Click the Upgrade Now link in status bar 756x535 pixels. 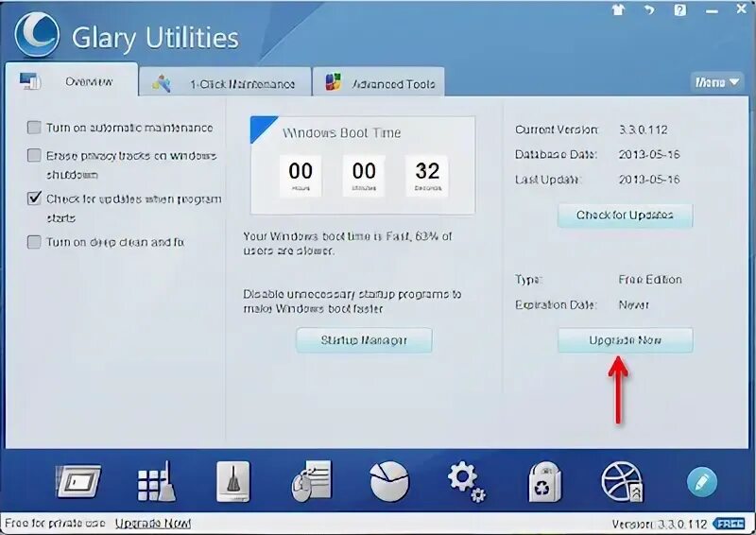click(x=153, y=524)
